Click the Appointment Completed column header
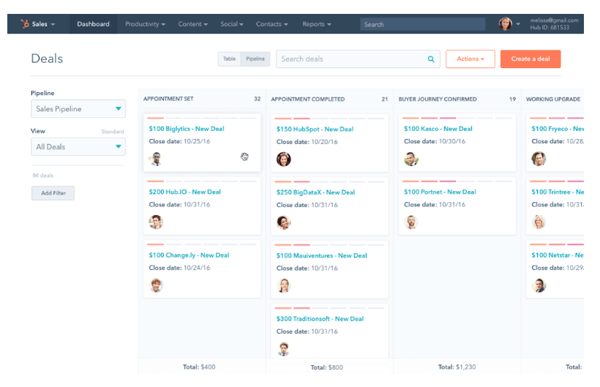 click(x=308, y=99)
